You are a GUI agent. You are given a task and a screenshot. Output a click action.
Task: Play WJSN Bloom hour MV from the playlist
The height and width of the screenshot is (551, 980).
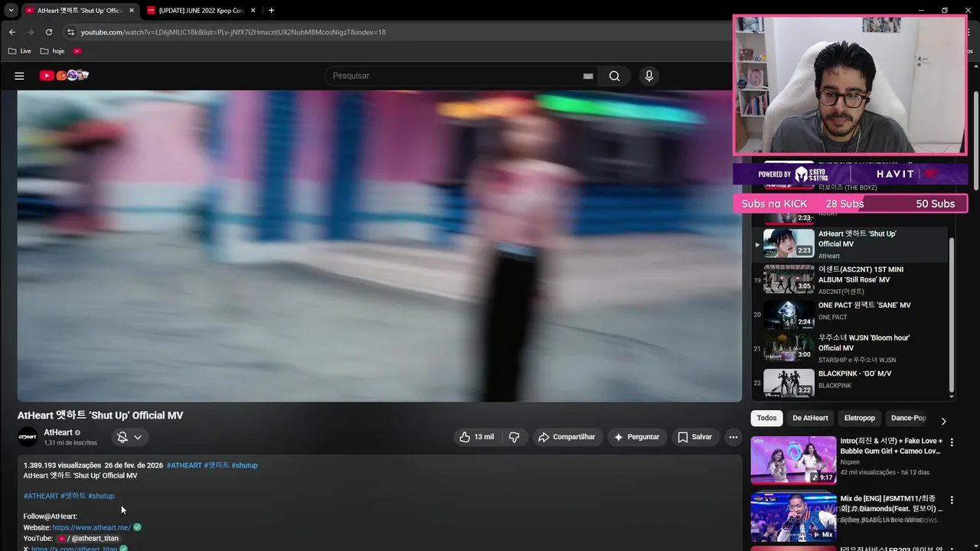[x=851, y=348]
